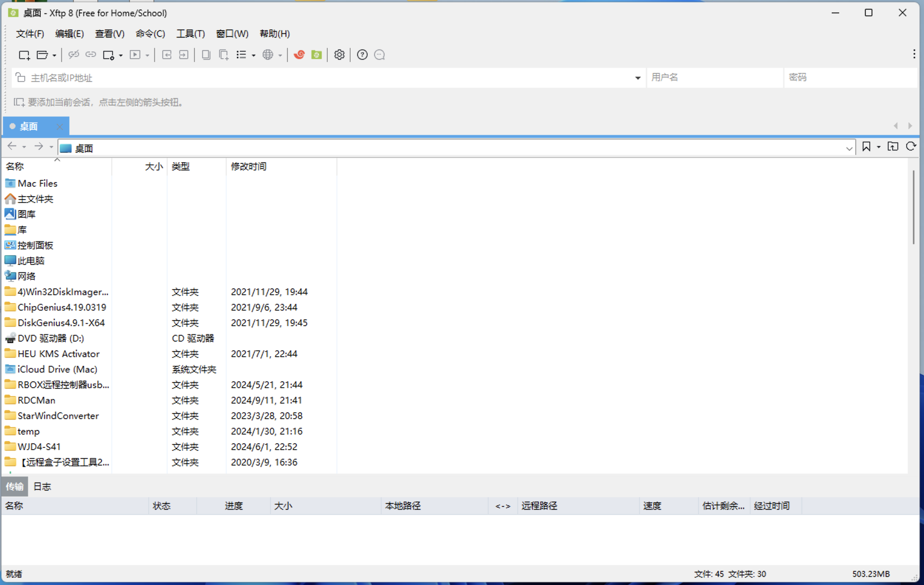Click the single-pane window icon

coord(206,55)
